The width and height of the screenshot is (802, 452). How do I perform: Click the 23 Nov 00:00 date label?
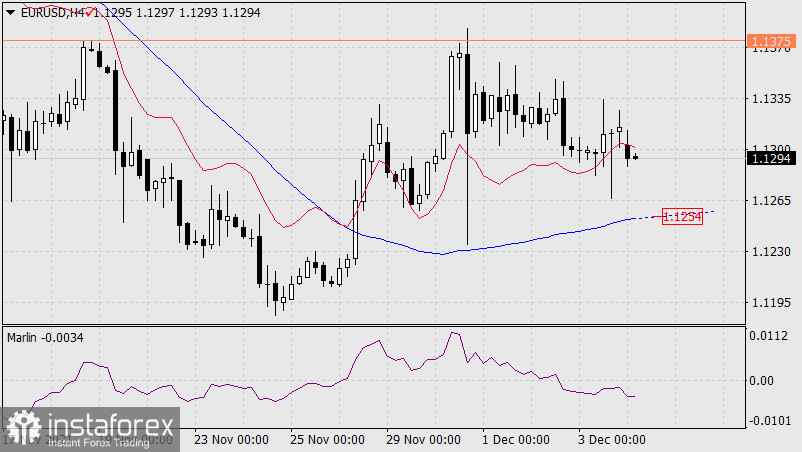click(231, 439)
